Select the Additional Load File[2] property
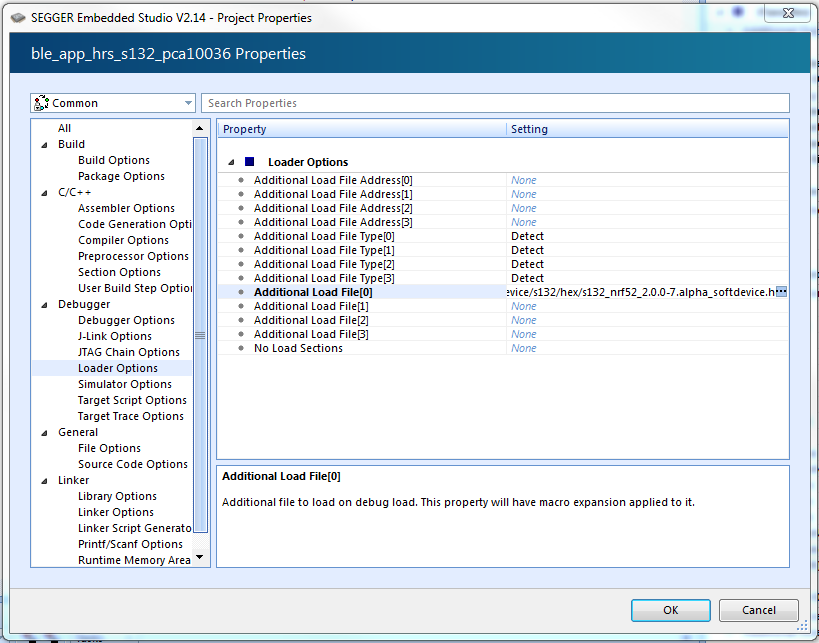Screen dimensions: 819x643 pyautogui.click(x=311, y=321)
